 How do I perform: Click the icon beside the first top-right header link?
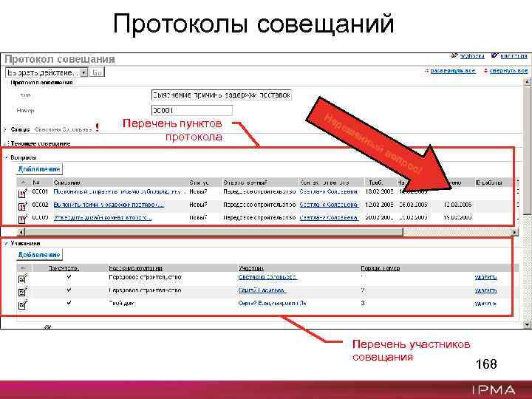tap(454, 55)
